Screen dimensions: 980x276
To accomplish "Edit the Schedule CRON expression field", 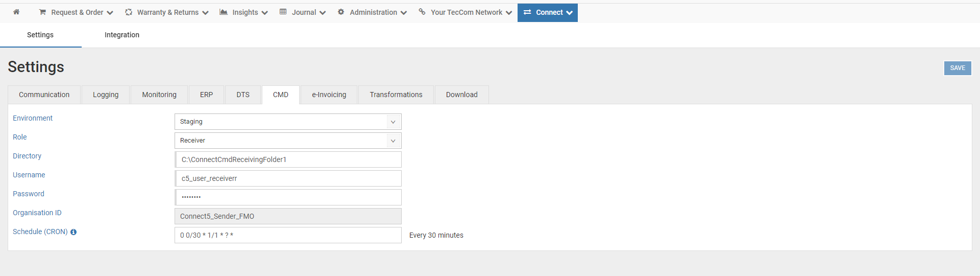I will pyautogui.click(x=288, y=235).
